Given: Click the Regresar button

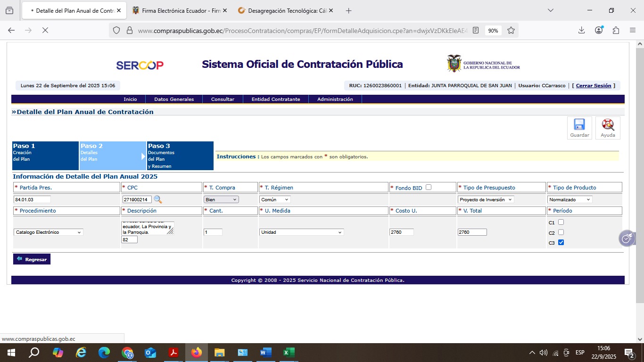Looking at the screenshot, I should click(x=32, y=259).
